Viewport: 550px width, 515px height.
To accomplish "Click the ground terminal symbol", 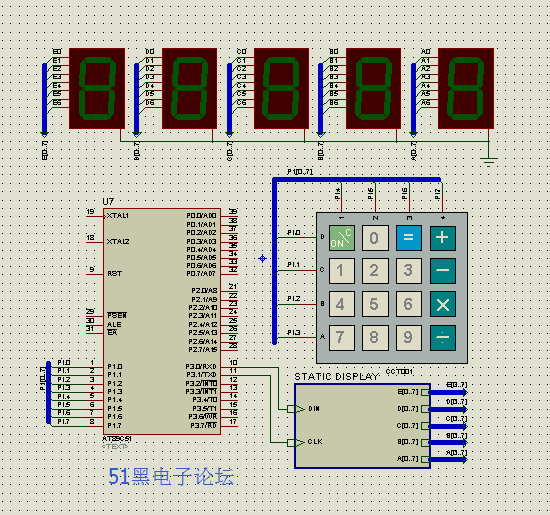I will tap(489, 161).
